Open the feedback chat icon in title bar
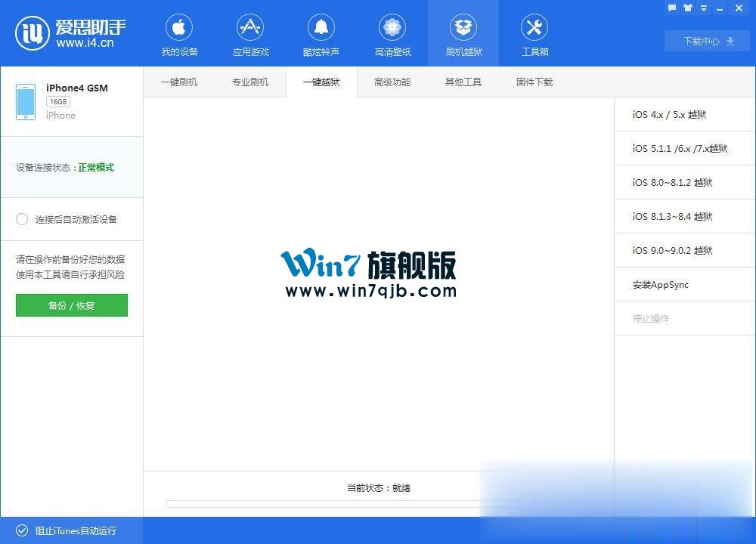The width and height of the screenshot is (756, 544). click(x=671, y=8)
